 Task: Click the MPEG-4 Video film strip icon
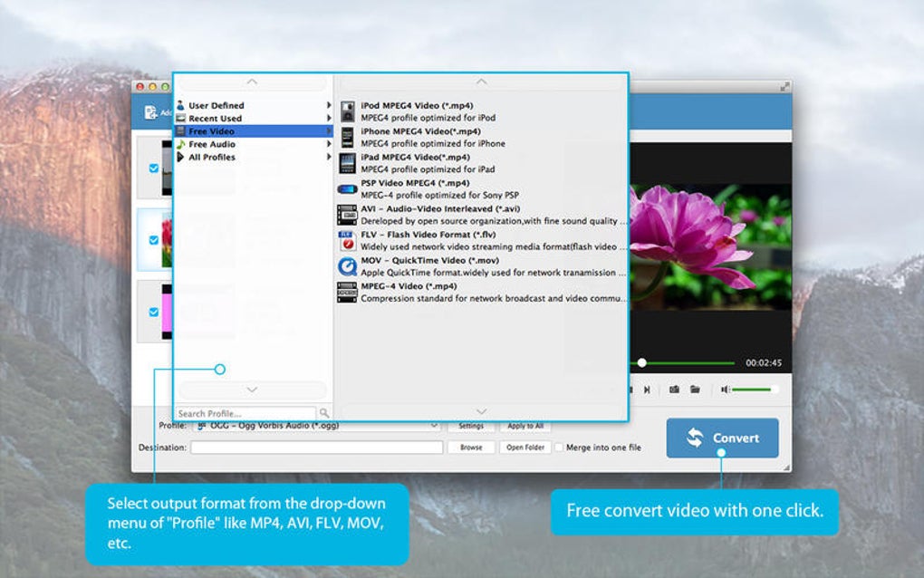pos(347,293)
